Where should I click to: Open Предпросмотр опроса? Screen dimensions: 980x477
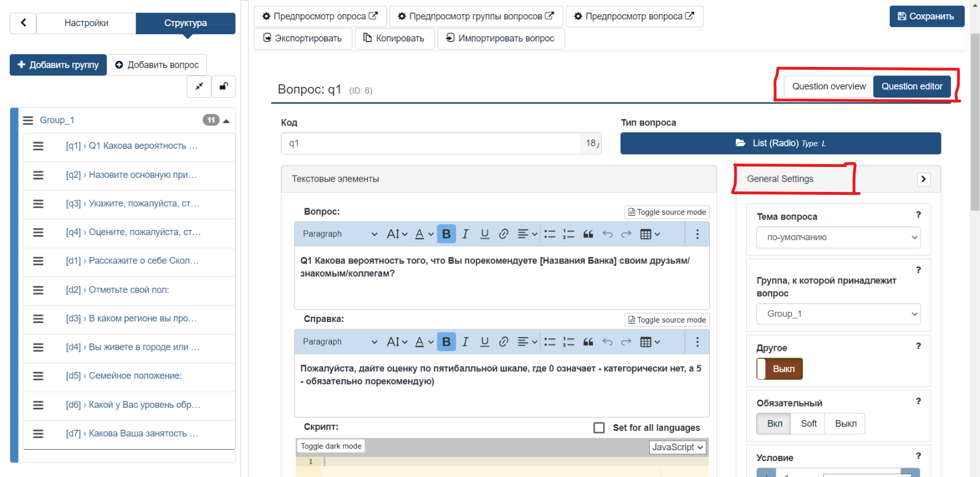[320, 16]
